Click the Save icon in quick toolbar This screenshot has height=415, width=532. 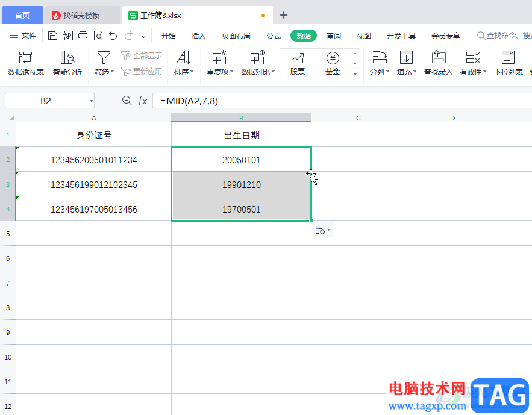click(x=52, y=36)
